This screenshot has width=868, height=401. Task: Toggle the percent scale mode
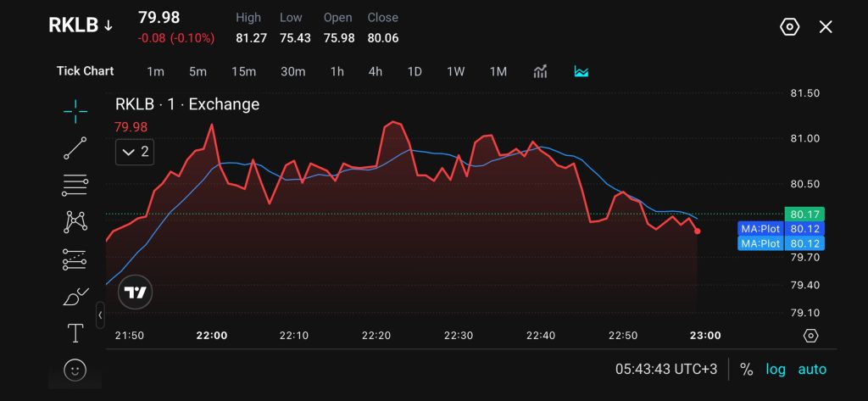746,370
